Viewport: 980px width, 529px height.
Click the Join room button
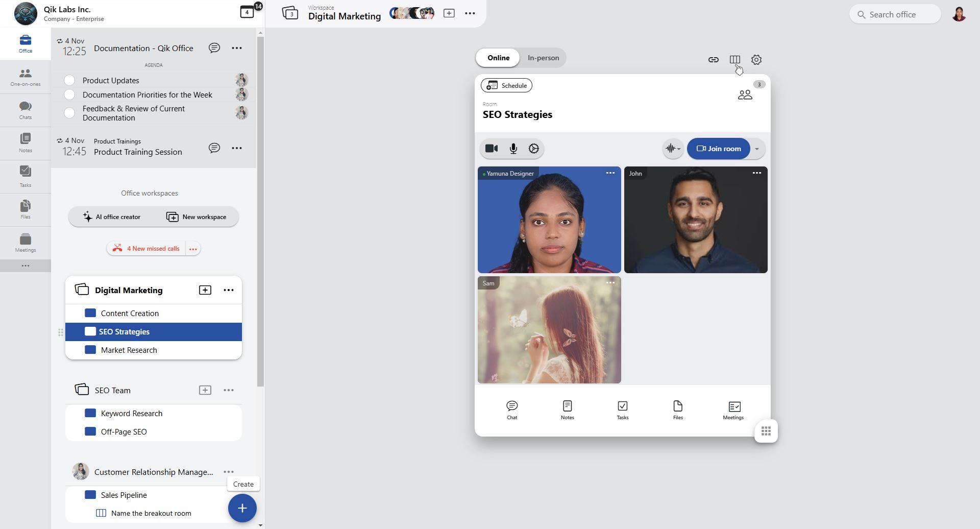[718, 149]
